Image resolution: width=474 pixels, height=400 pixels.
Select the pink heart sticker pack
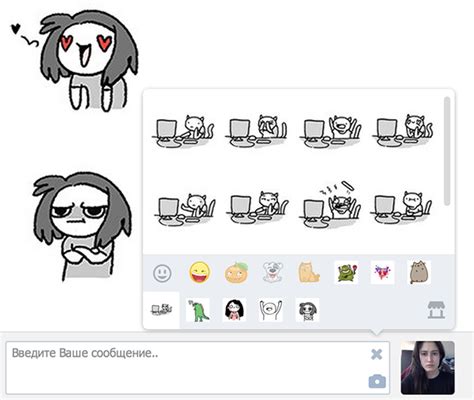tap(382, 273)
